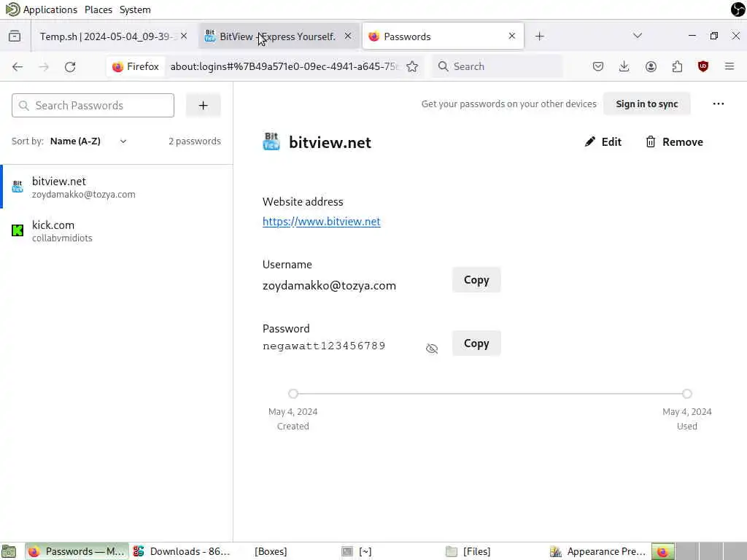Close the Passwords tab
747x560 pixels.
tap(511, 36)
